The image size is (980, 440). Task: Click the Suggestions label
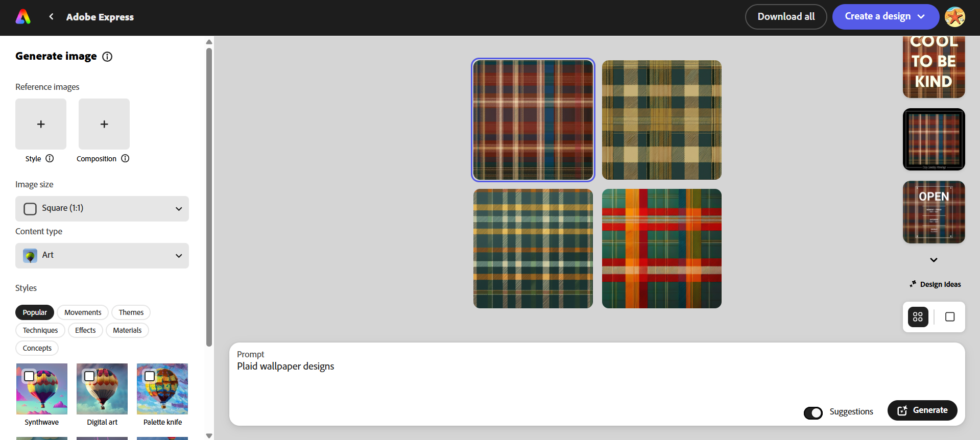click(851, 412)
